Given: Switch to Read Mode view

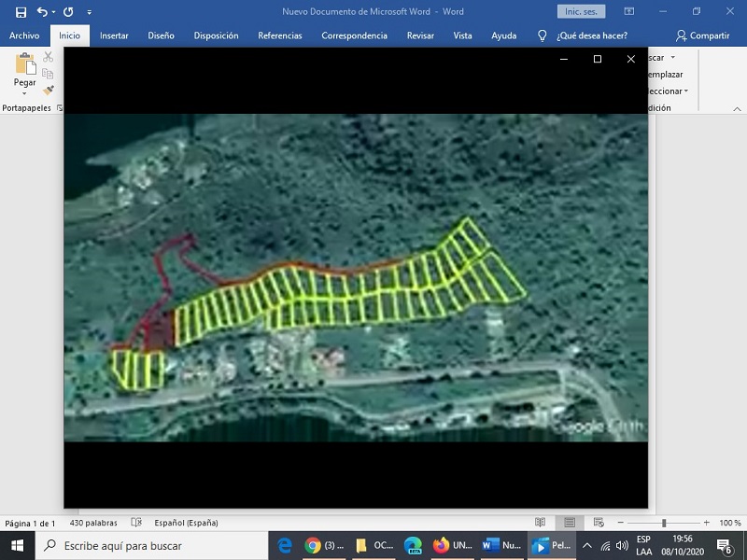Looking at the screenshot, I should pyautogui.click(x=540, y=523).
